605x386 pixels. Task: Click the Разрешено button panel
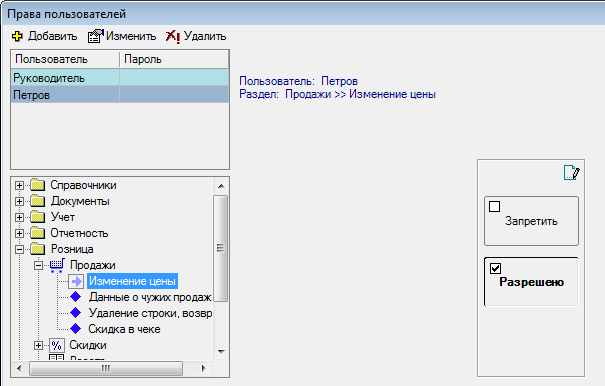pos(531,282)
